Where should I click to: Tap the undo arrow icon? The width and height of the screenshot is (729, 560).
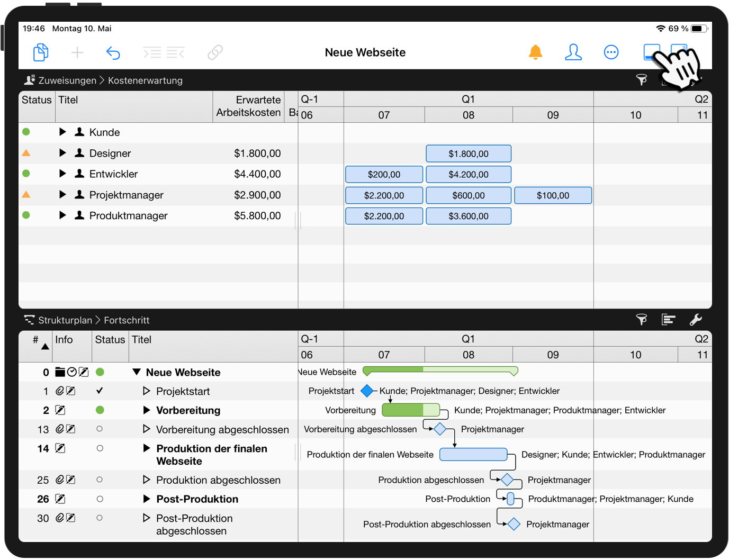[113, 52]
